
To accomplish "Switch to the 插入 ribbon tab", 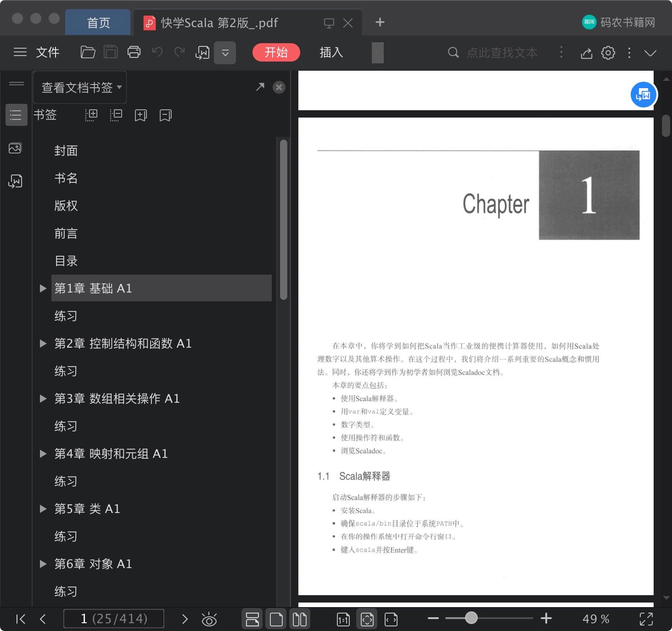I will click(331, 52).
